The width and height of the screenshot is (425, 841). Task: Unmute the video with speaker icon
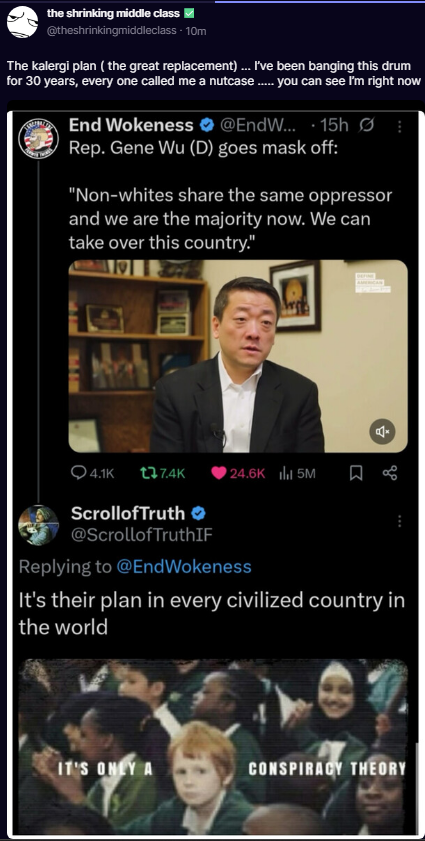382,431
